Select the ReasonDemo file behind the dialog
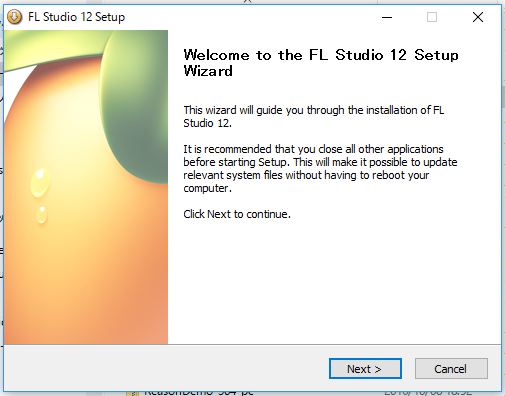Image resolution: width=505 pixels, height=396 pixels. tap(199, 393)
